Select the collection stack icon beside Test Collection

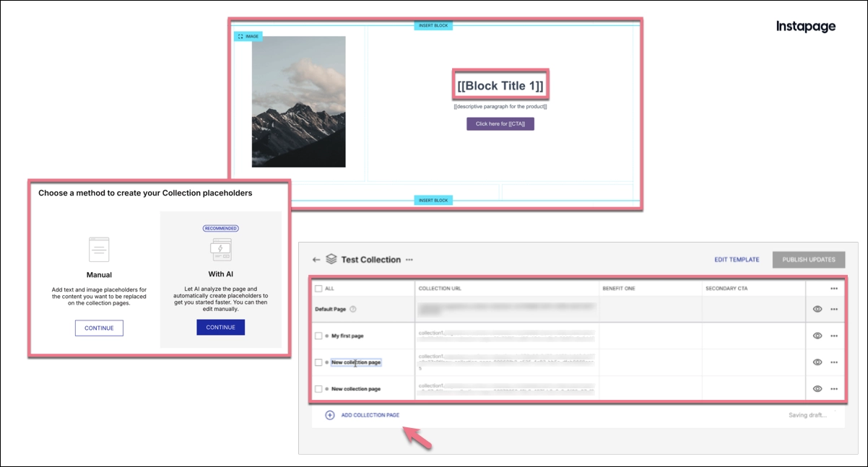pyautogui.click(x=330, y=258)
